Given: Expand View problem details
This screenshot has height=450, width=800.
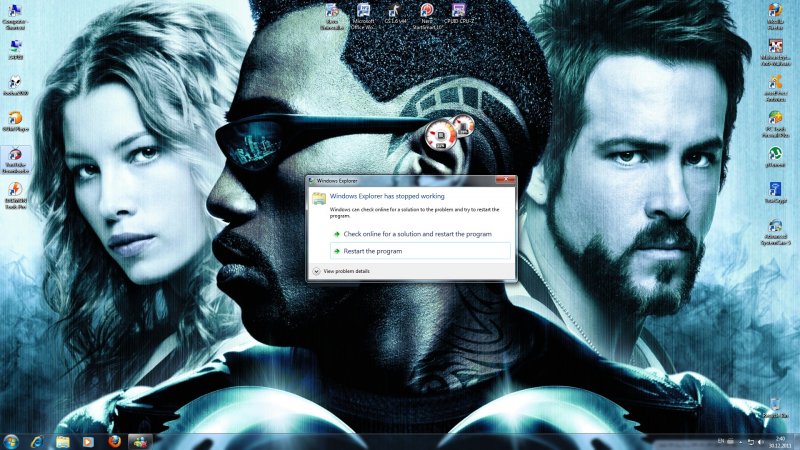Looking at the screenshot, I should (341, 271).
